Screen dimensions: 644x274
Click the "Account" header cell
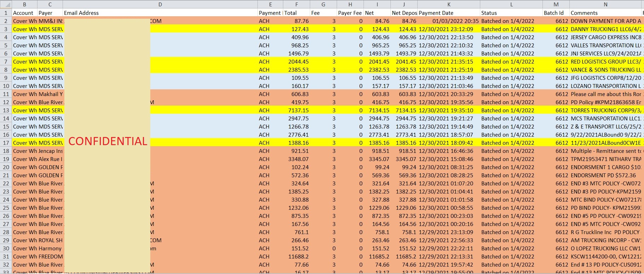click(x=24, y=13)
